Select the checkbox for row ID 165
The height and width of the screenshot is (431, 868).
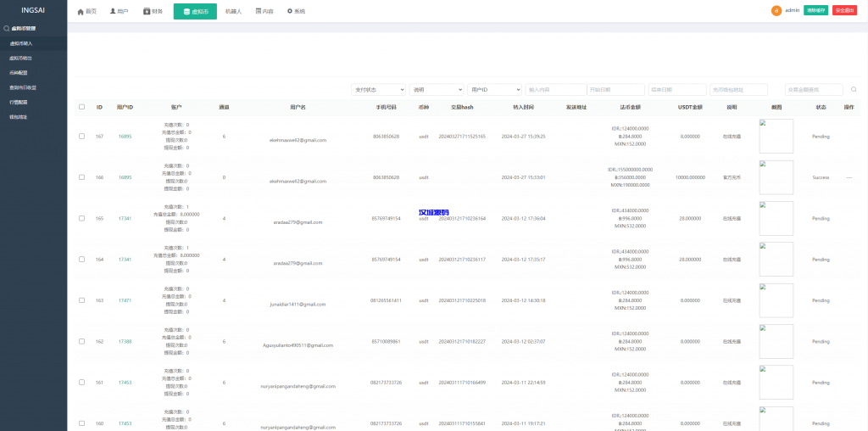[x=82, y=218]
